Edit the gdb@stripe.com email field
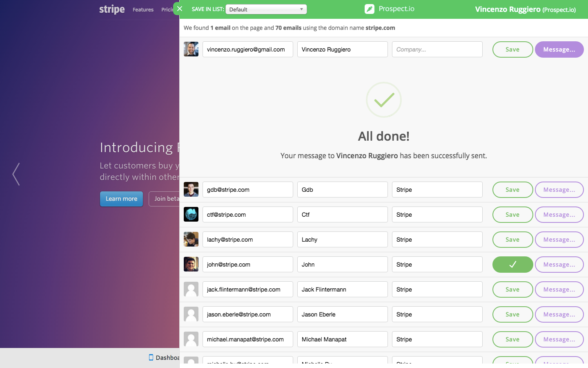This screenshot has height=368, width=588. coord(248,190)
